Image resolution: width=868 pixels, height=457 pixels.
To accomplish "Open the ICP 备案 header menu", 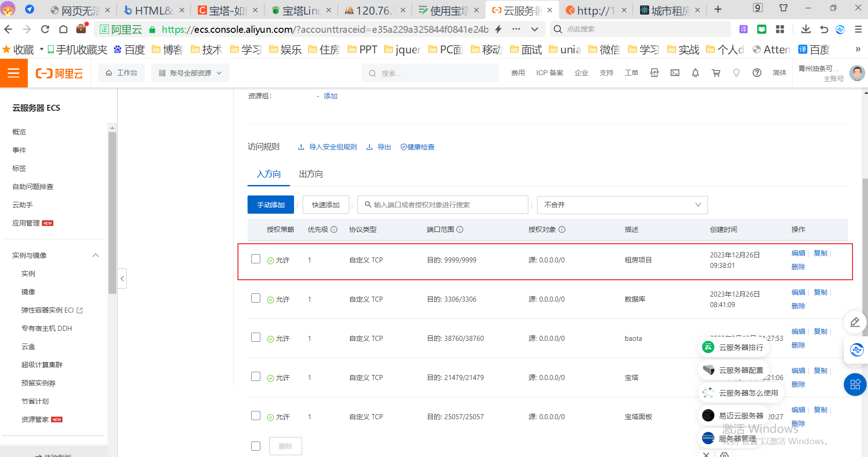I will point(549,73).
